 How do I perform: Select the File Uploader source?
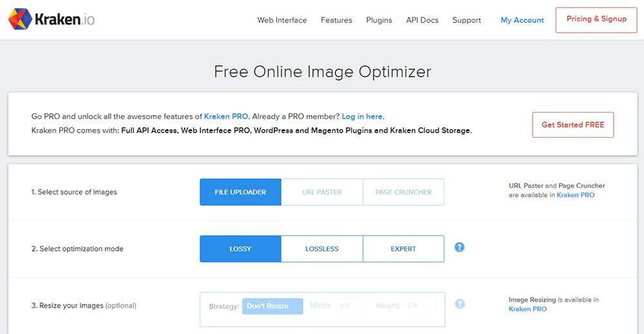click(x=240, y=192)
